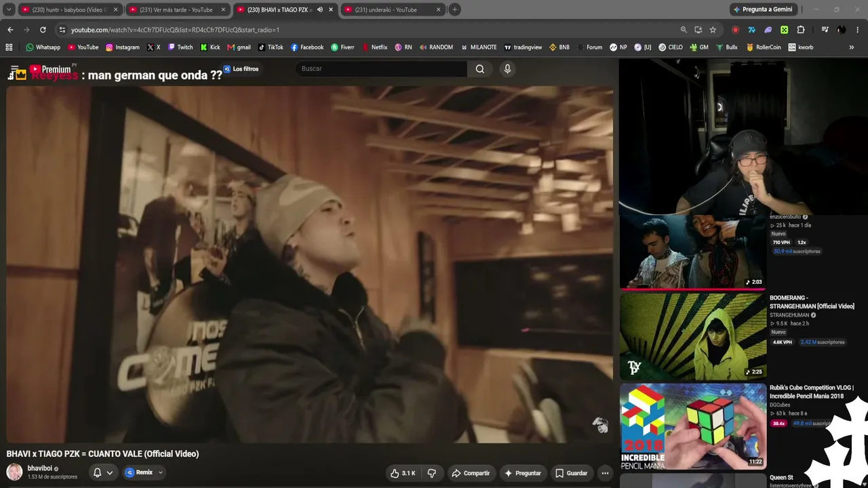Open a new browser tab
This screenshot has width=868, height=488.
(x=454, y=9)
